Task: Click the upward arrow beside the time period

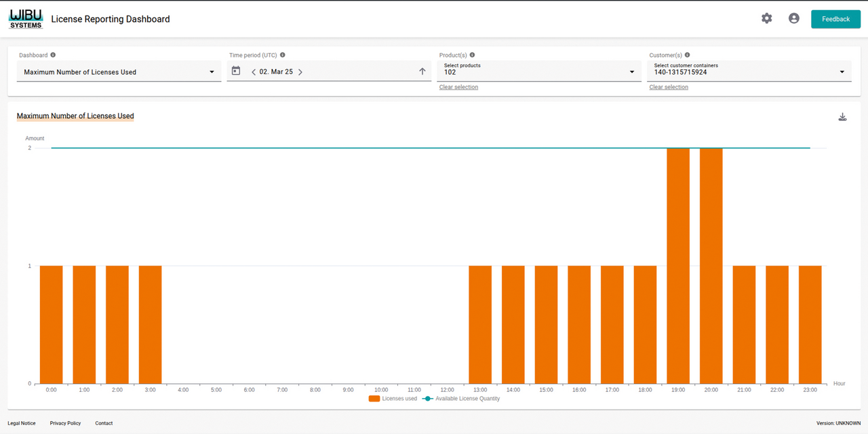Action: coord(422,71)
